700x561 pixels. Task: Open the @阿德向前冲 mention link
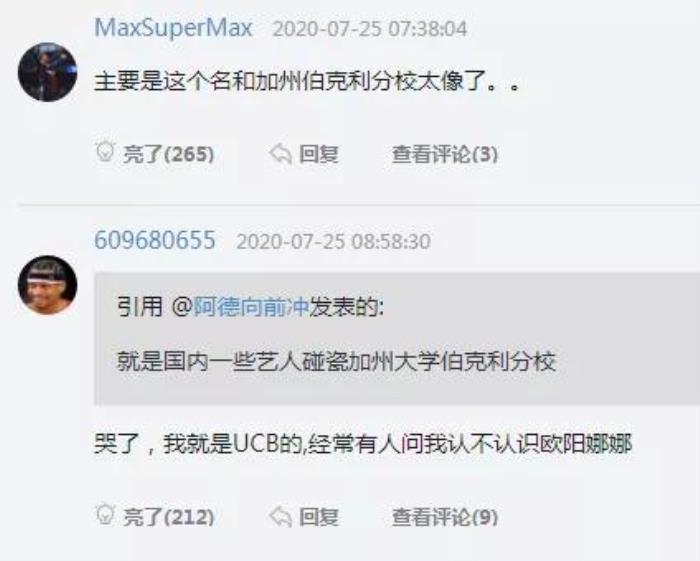[240, 307]
